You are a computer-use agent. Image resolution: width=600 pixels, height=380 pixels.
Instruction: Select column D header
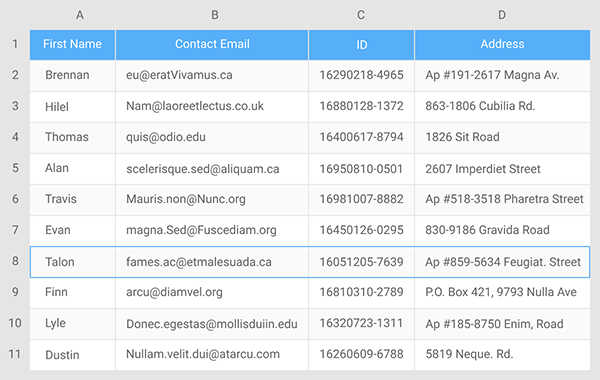(x=502, y=15)
